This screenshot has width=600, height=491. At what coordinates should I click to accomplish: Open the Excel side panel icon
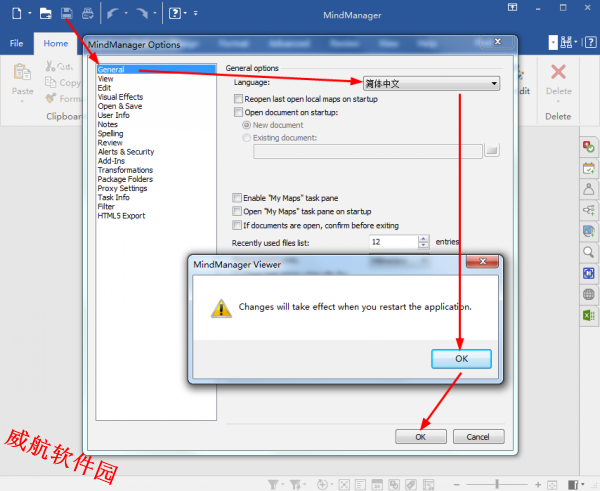coord(589,315)
